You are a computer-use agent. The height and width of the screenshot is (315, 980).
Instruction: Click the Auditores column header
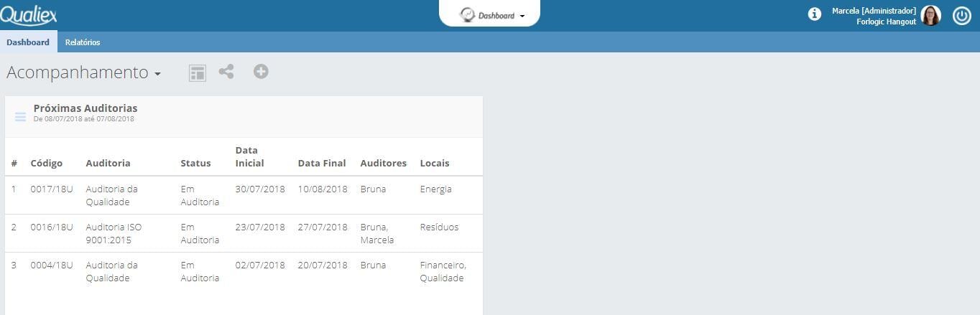pyautogui.click(x=383, y=163)
